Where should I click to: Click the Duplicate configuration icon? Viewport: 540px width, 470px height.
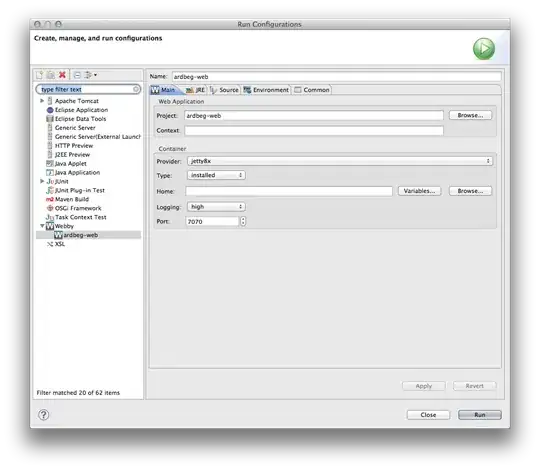click(51, 75)
